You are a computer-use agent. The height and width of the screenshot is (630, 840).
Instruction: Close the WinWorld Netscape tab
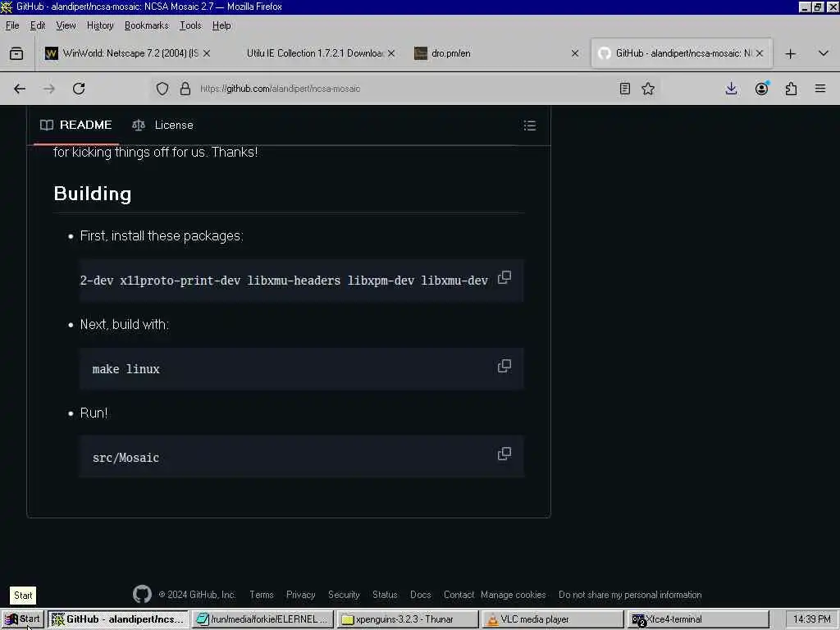(x=207, y=53)
